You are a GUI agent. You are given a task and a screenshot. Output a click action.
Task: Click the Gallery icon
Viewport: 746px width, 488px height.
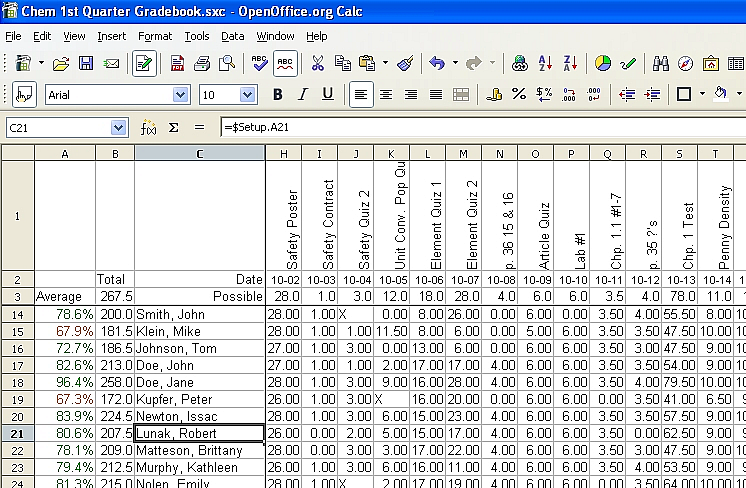pos(710,63)
